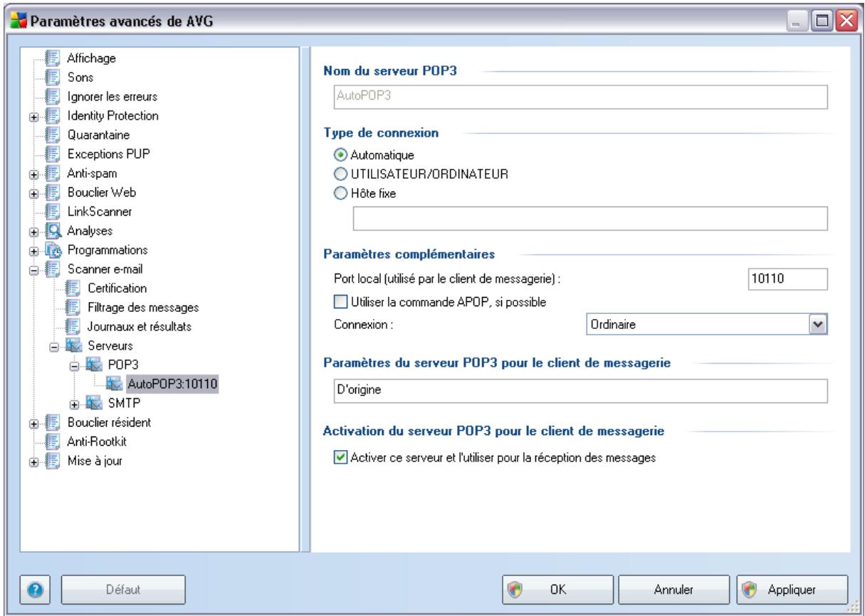This screenshot has width=865, height=616.
Task: Collapse the Scanner e-mail node
Action: click(34, 270)
